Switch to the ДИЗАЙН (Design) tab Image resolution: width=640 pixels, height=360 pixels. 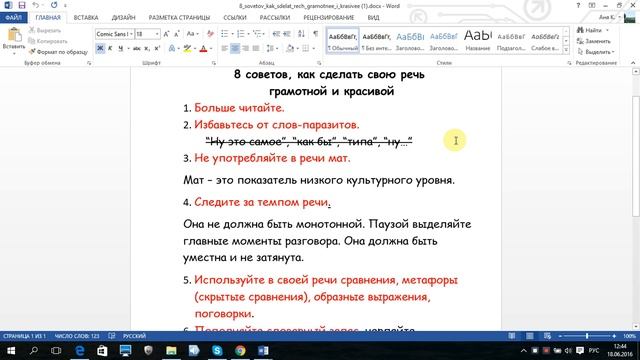point(123,18)
